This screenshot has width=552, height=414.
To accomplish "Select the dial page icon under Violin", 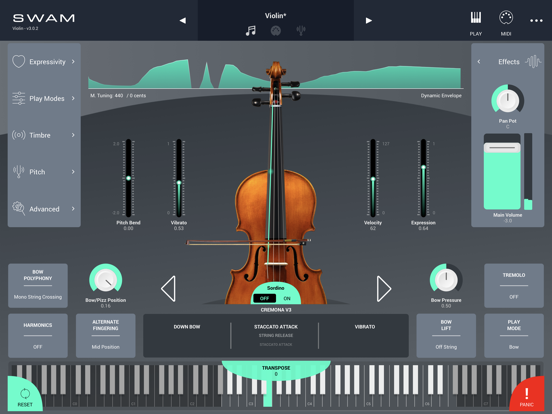I will [x=276, y=31].
